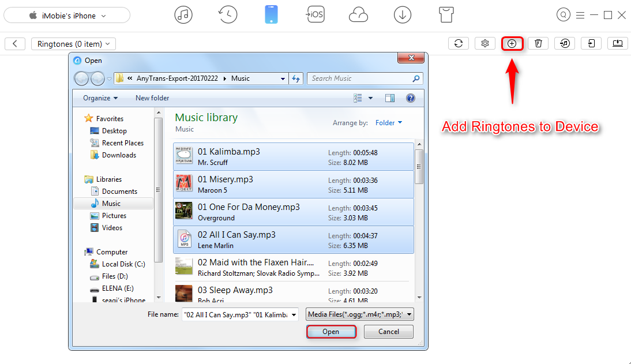Select 01 One For Da Money.mp3

(294, 212)
